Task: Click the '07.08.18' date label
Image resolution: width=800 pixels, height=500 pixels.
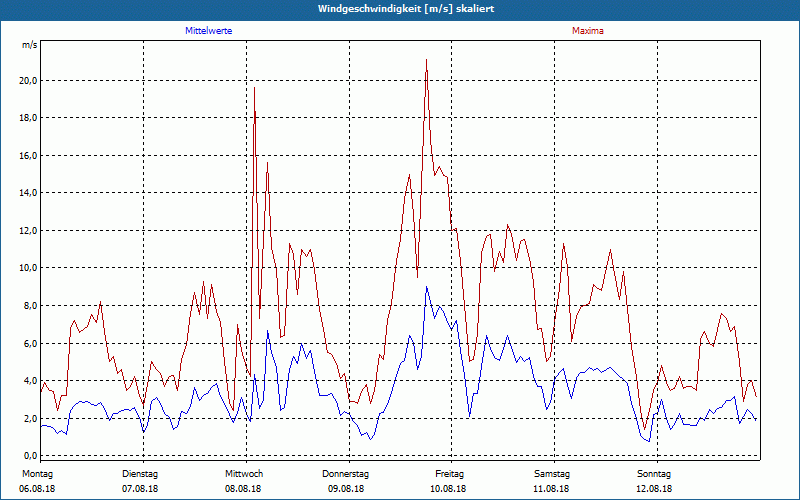Action: coord(140,489)
